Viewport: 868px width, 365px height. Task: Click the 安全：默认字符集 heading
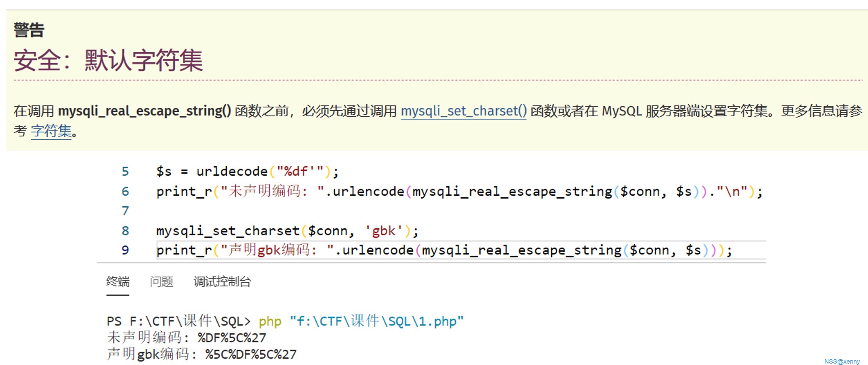108,61
